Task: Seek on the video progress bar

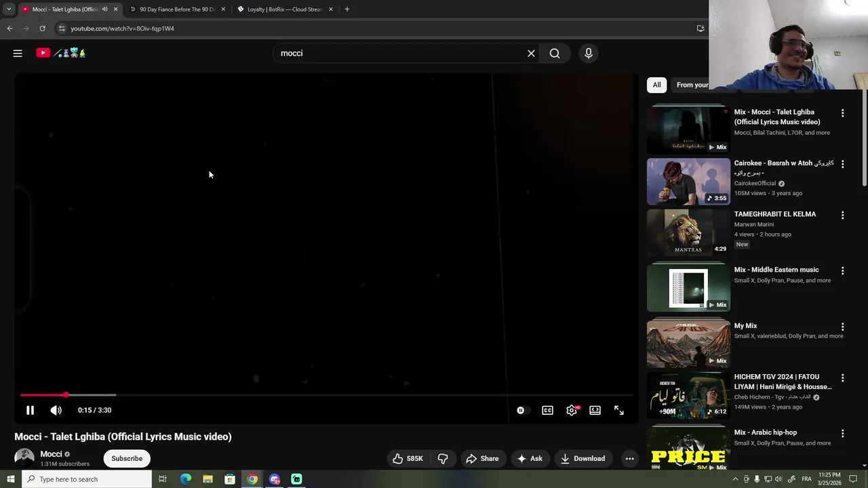Action: point(325,394)
